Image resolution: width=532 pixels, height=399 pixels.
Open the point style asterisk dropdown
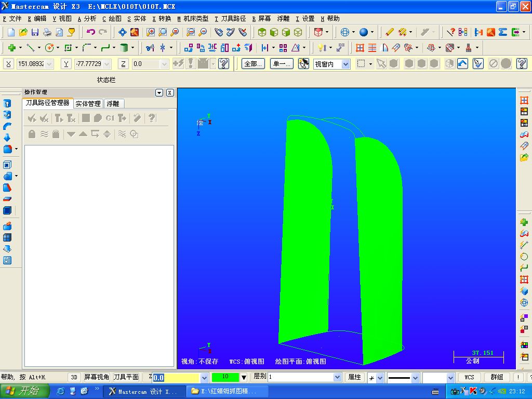380,377
